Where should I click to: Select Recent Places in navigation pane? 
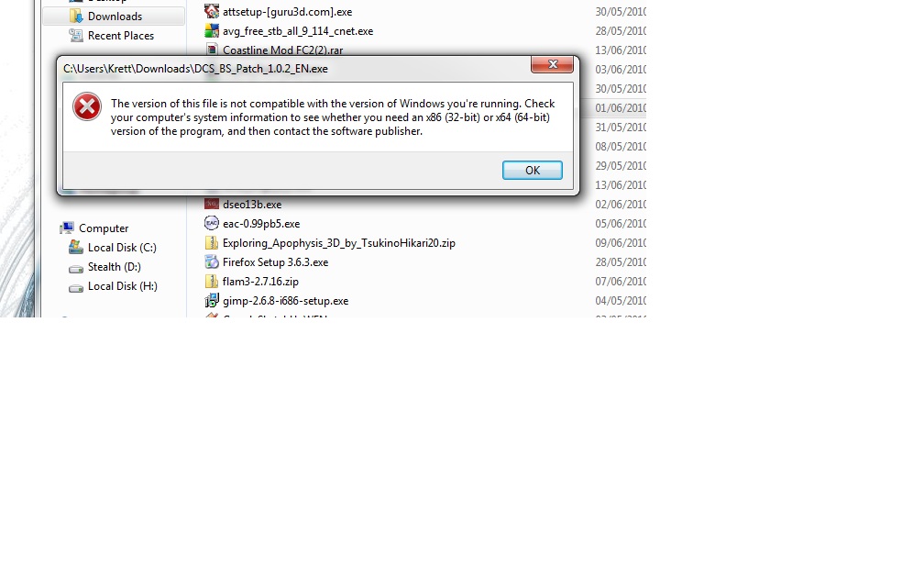tap(120, 36)
